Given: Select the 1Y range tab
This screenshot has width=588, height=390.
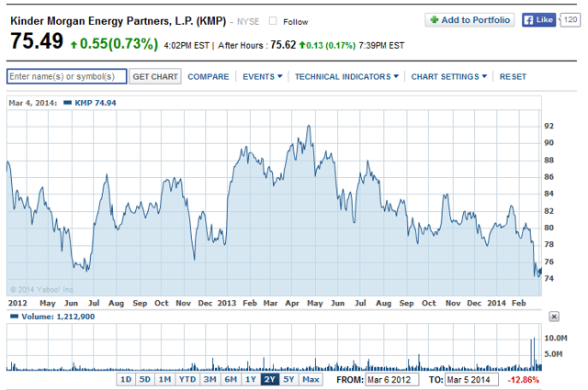Looking at the screenshot, I should (x=251, y=380).
